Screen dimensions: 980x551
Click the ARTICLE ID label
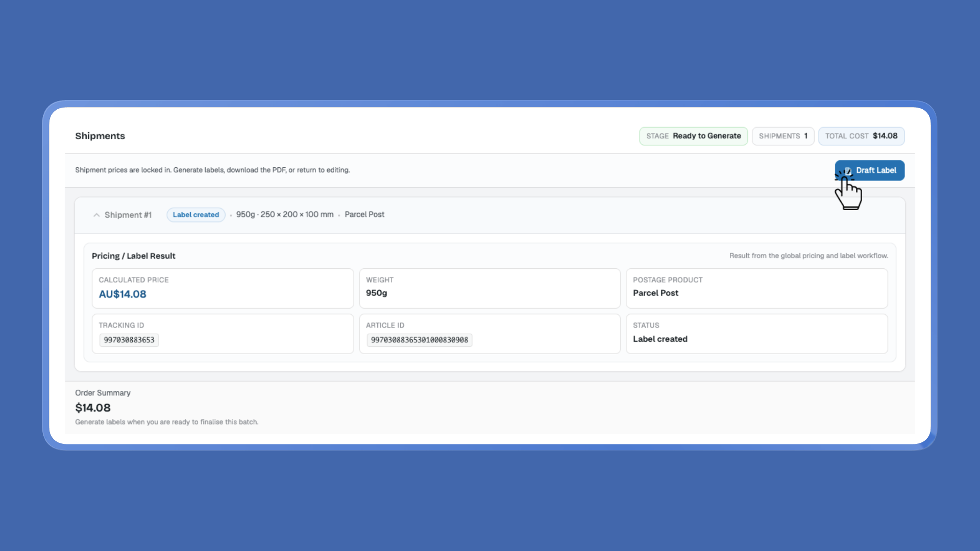click(x=385, y=325)
